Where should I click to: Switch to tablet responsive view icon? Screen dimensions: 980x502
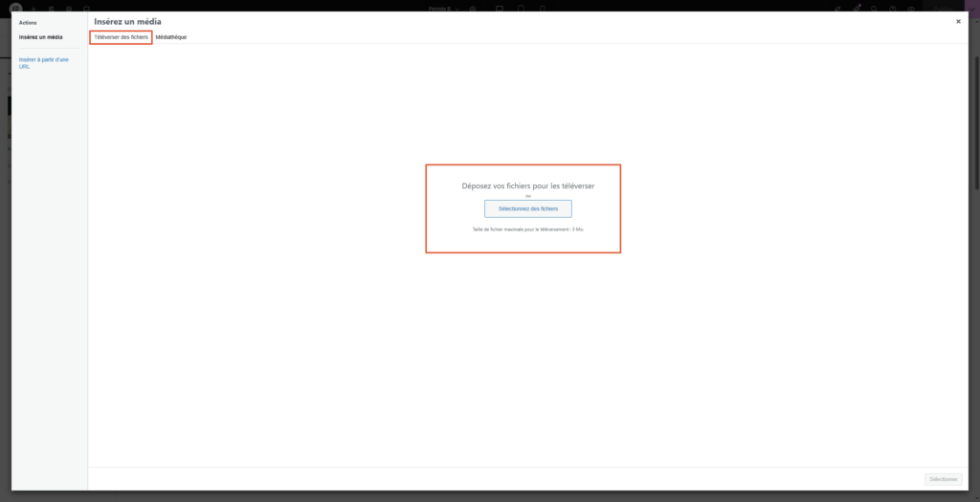pyautogui.click(x=521, y=8)
